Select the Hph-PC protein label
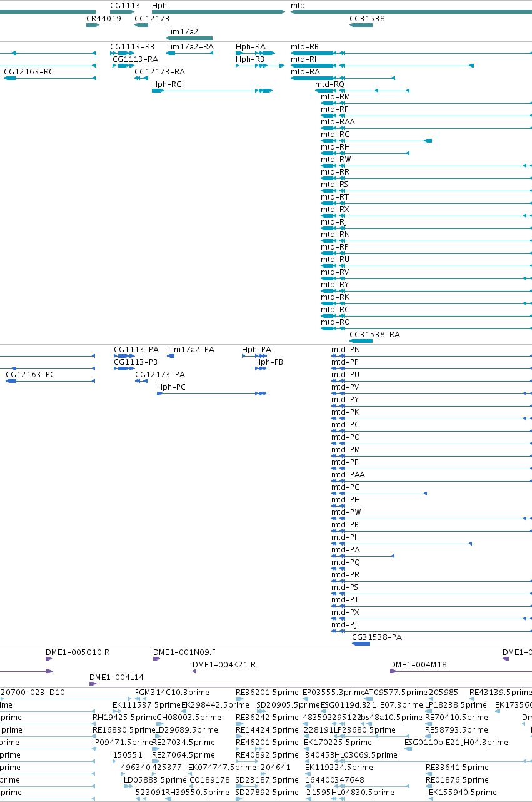 pyautogui.click(x=171, y=387)
